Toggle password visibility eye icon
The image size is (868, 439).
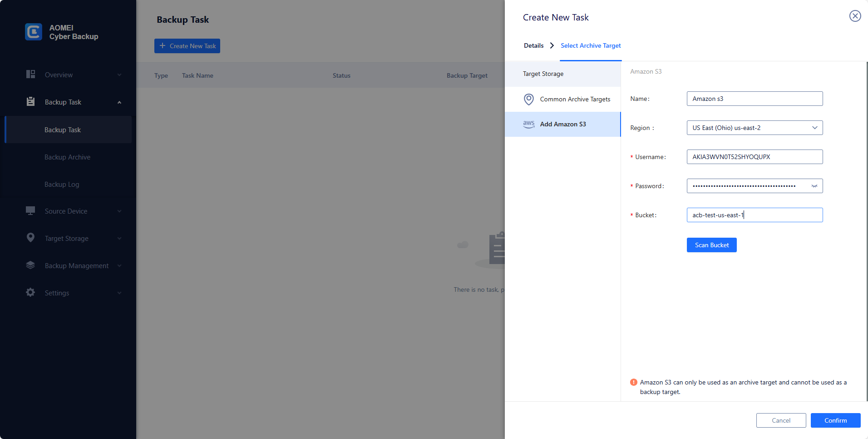tap(814, 186)
